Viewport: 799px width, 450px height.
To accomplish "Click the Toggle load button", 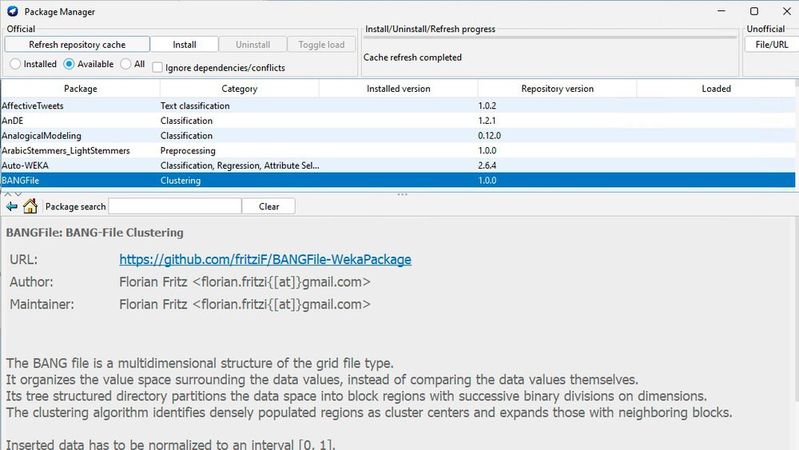I will click(321, 44).
